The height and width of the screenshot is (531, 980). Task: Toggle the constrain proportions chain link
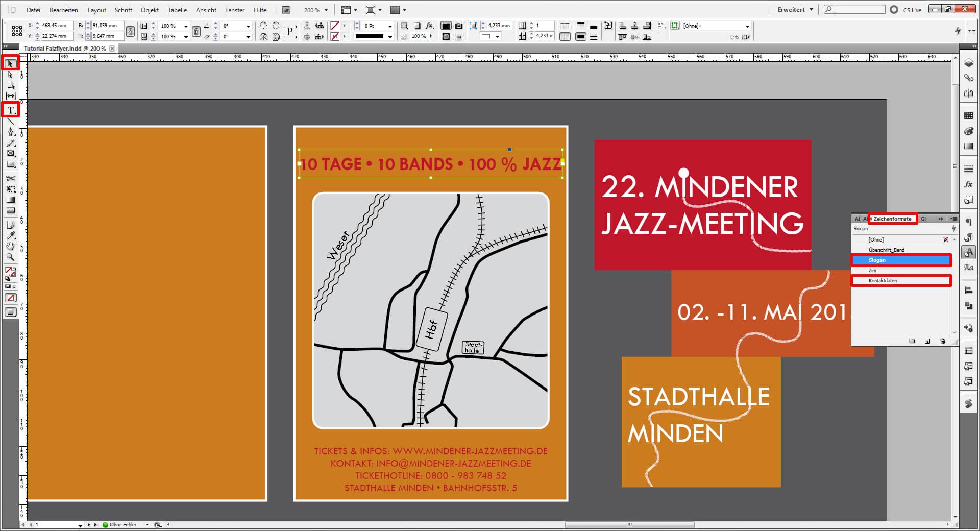point(131,31)
